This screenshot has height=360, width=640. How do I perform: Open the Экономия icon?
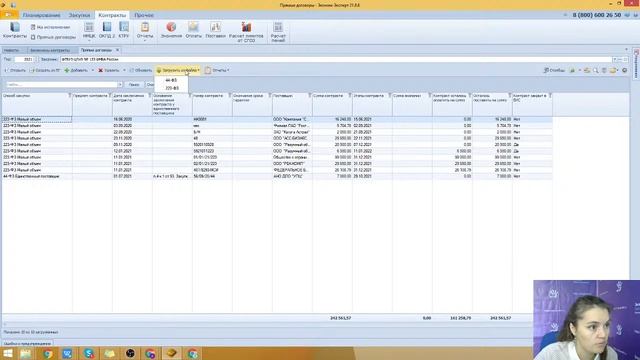171,31
